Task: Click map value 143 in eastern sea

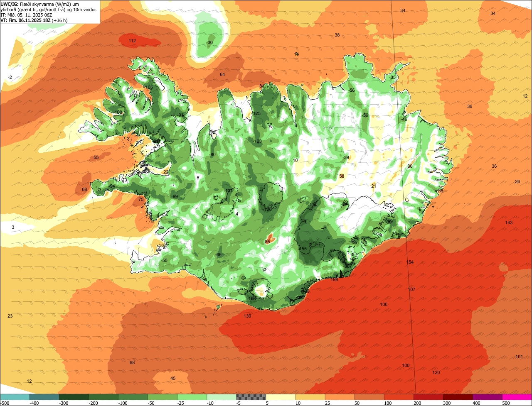Action: tap(509, 223)
